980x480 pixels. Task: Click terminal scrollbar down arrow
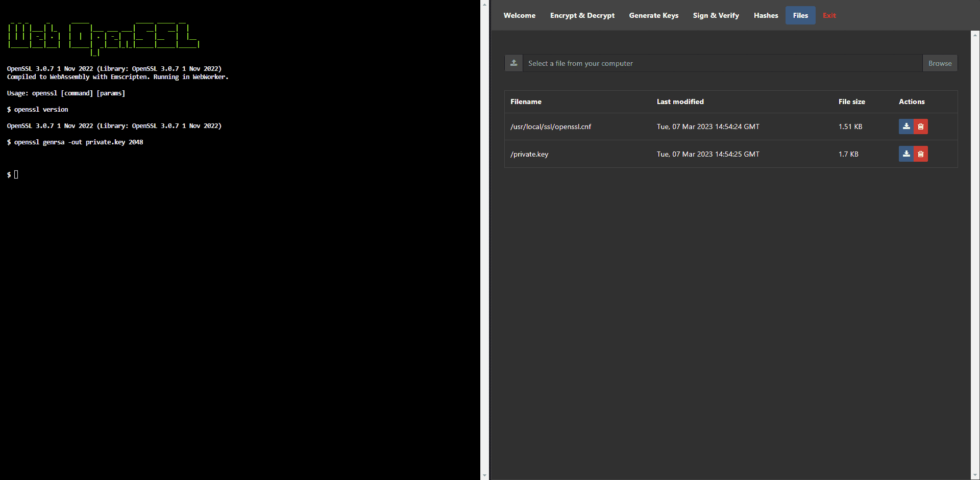pos(484,476)
